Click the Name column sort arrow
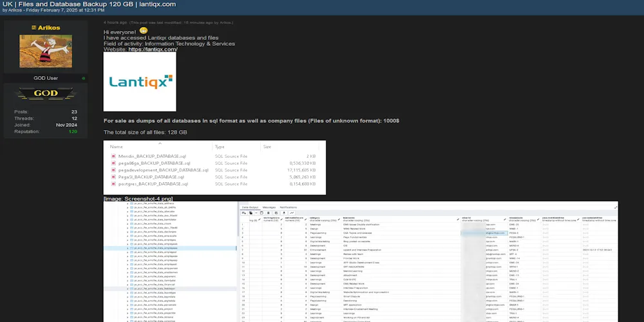644x322 pixels. [x=160, y=143]
